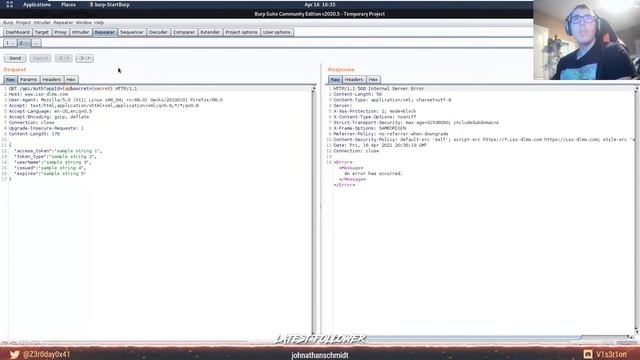Switch to the Headers tab in Response
The height and width of the screenshot is (360, 640).
[x=354, y=80]
